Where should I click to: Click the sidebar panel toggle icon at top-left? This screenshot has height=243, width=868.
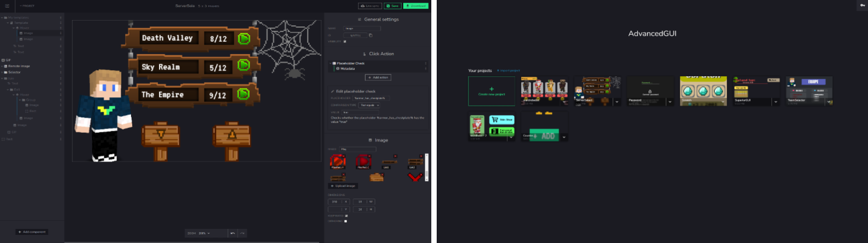[x=7, y=6]
